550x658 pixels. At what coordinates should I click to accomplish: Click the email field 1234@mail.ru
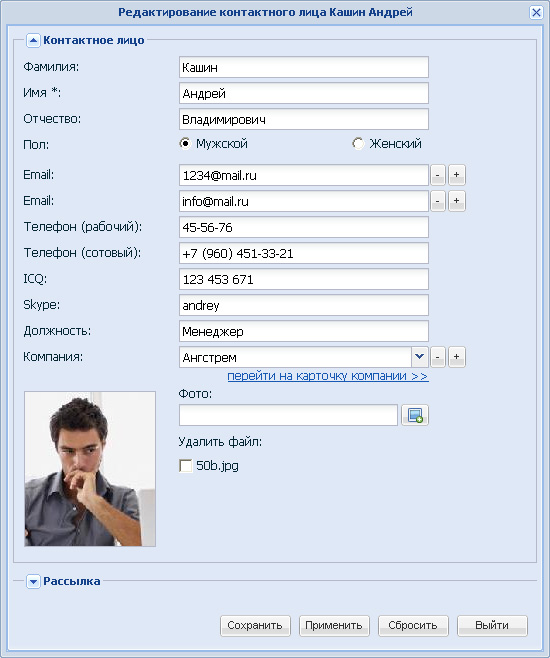pyautogui.click(x=304, y=175)
